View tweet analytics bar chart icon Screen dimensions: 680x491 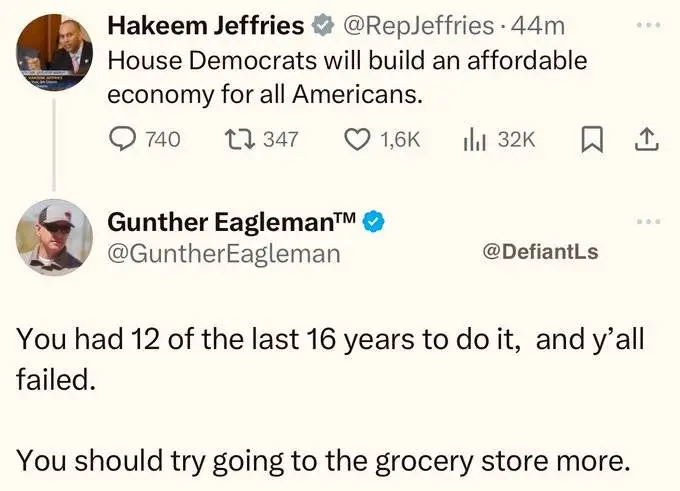coord(473,140)
